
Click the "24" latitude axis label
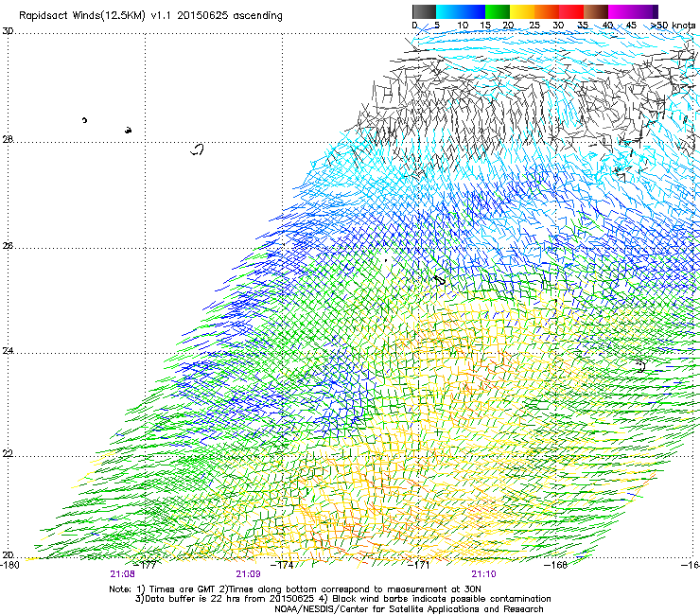click(x=8, y=351)
